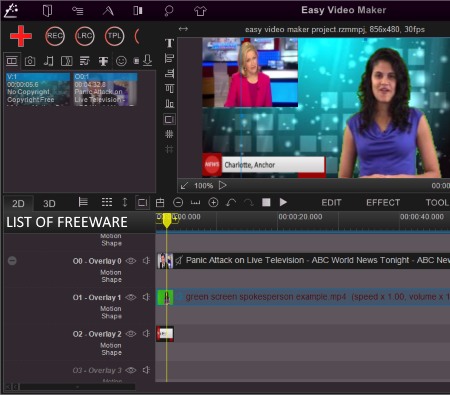Show the video media tab icon
The height and width of the screenshot is (395, 450).
pos(12,61)
